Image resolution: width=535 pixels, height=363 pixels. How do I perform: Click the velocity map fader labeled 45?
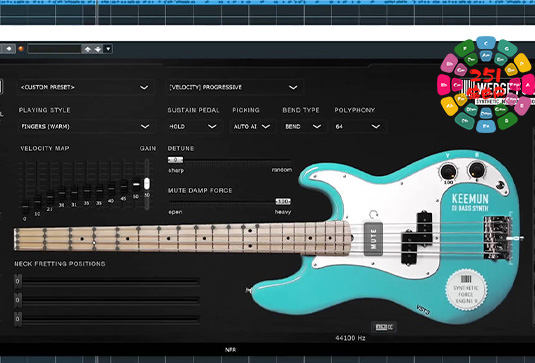point(124,187)
